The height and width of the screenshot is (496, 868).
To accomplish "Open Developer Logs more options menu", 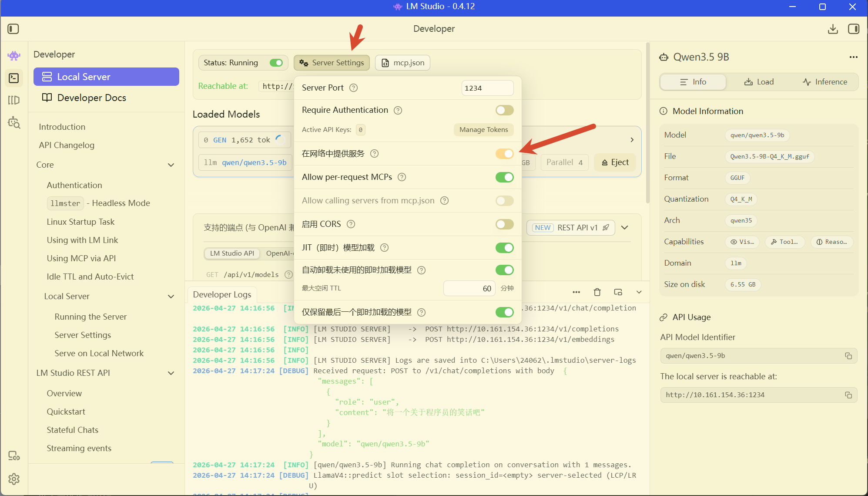I will click(576, 292).
